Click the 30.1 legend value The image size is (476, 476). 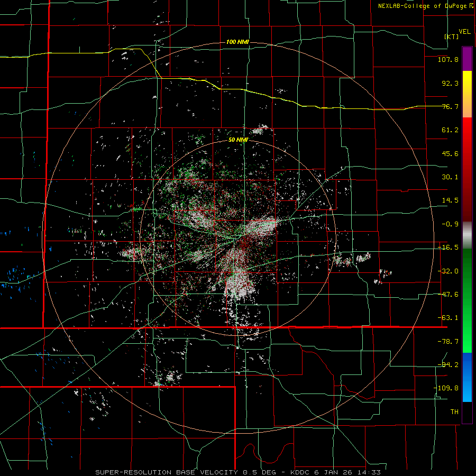pos(450,177)
